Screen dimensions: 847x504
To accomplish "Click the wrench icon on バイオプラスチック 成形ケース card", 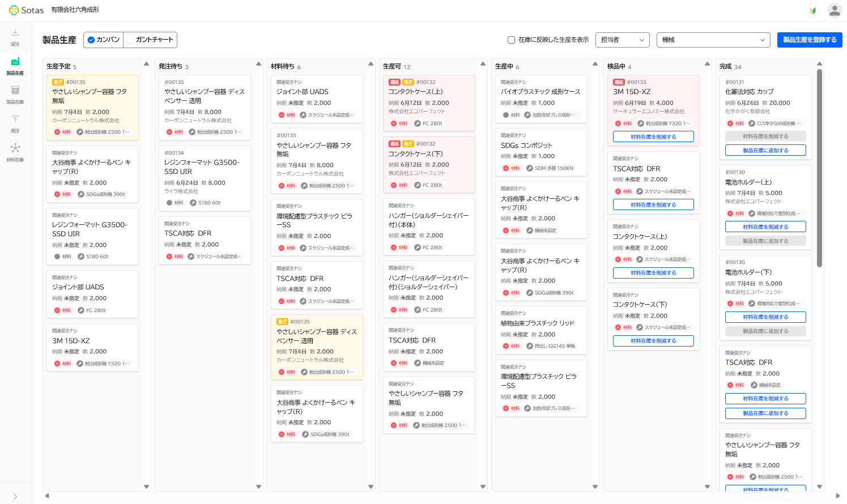I will [527, 115].
